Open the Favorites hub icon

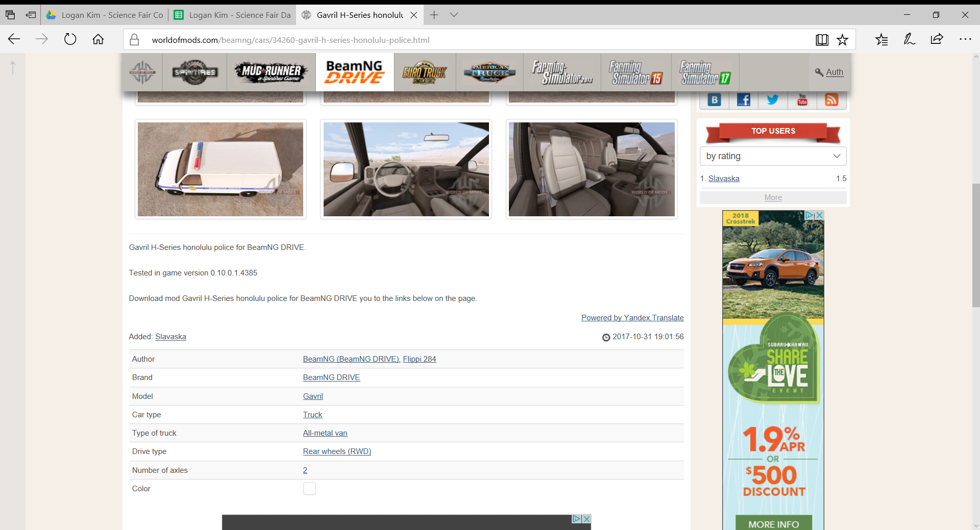pos(881,39)
